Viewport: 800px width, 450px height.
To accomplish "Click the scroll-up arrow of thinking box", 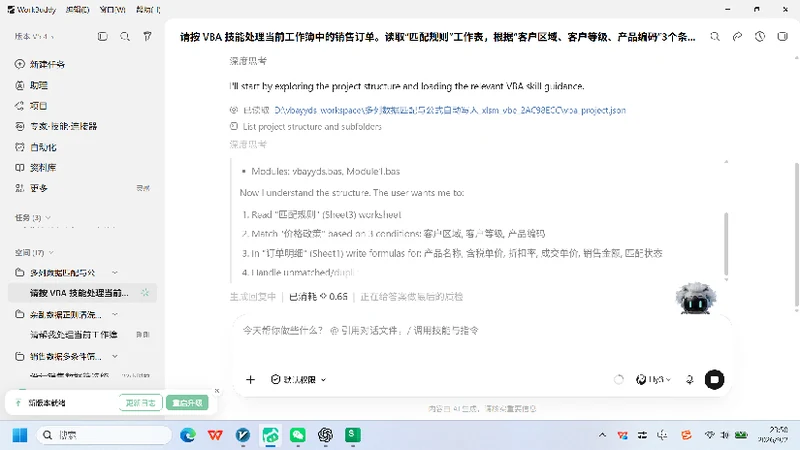I will coord(726,161).
